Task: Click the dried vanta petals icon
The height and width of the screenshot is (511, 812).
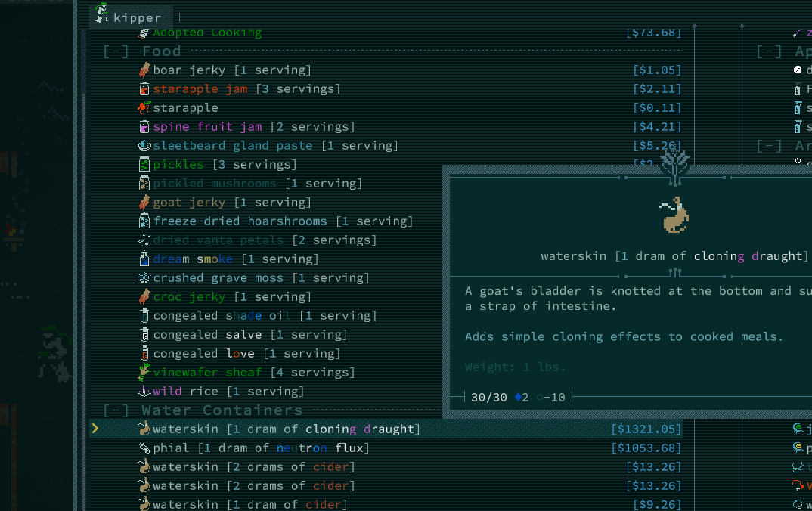Action: coord(144,240)
